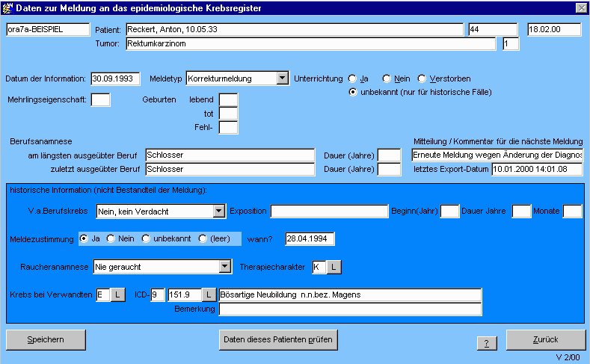Click the L button beside Krebs bei Verwandten

coord(117,295)
